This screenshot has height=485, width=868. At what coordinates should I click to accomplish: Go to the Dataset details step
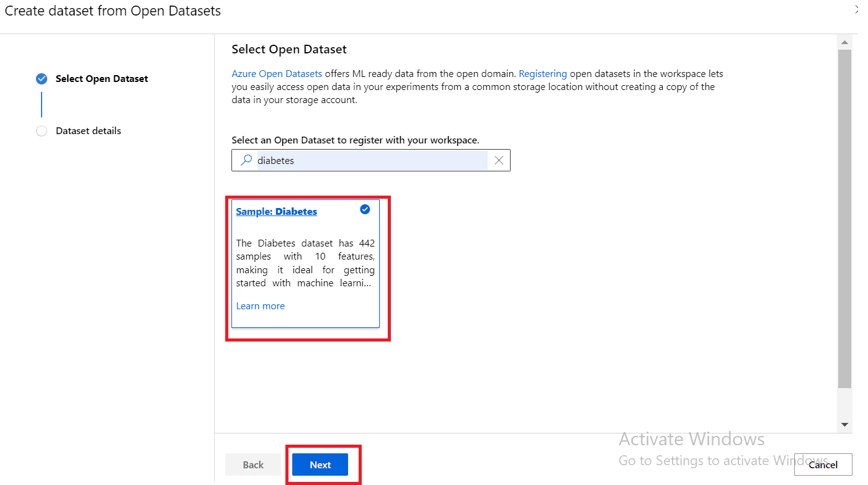pos(89,131)
